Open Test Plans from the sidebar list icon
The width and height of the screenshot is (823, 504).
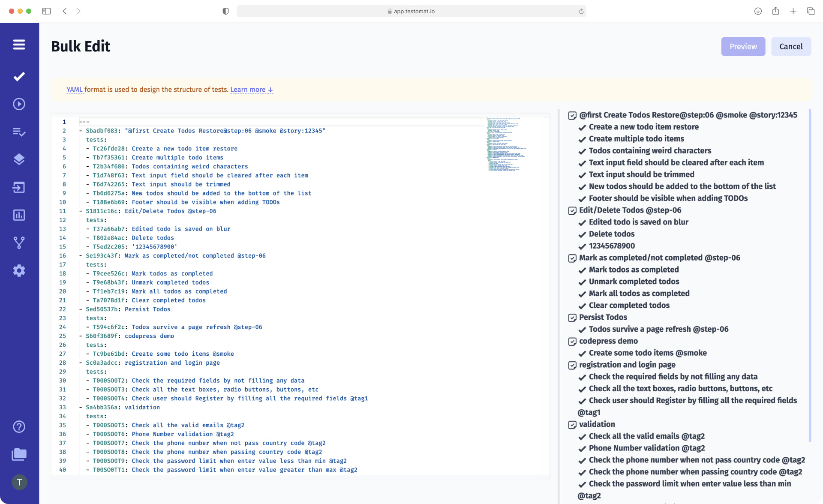tap(19, 132)
